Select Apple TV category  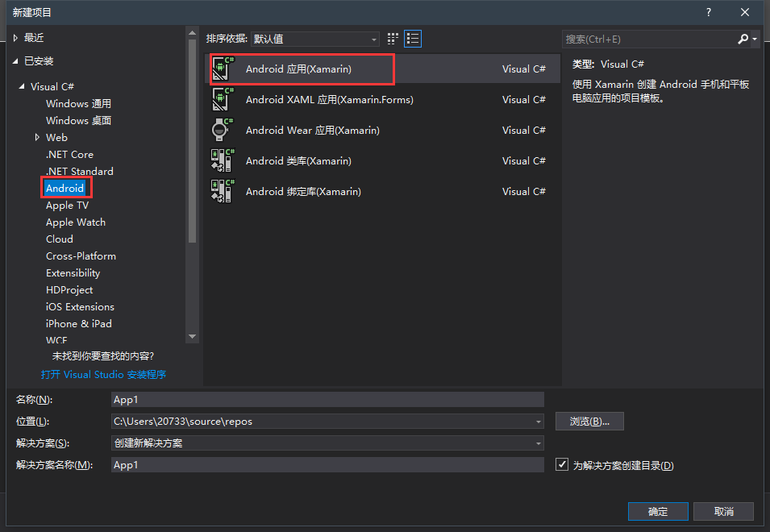(x=67, y=206)
